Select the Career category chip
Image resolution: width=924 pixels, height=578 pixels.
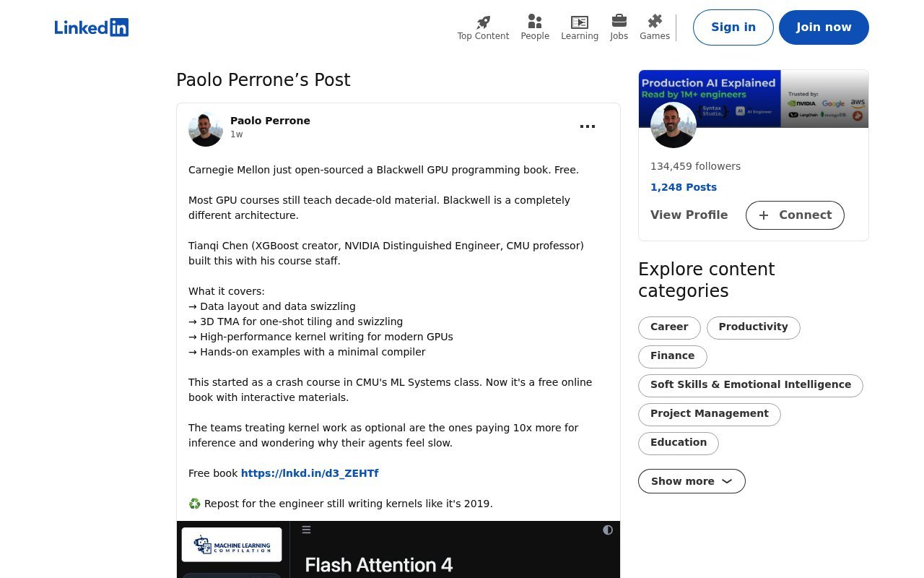(669, 327)
